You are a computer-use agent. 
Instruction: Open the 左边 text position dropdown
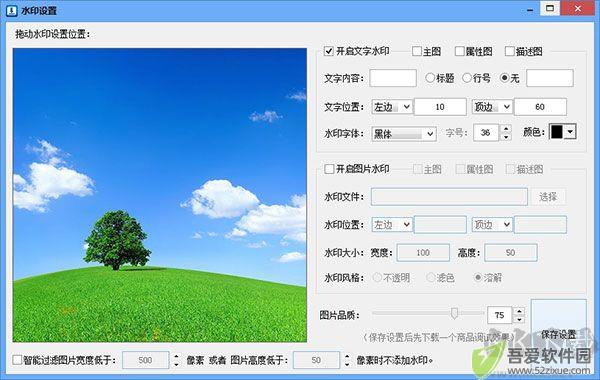(392, 107)
